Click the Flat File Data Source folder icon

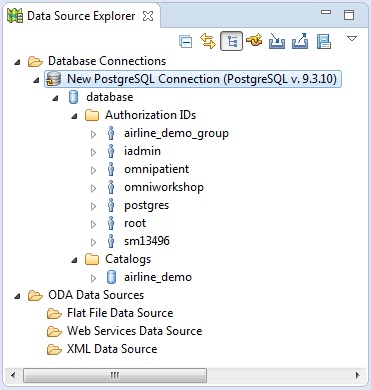54,313
